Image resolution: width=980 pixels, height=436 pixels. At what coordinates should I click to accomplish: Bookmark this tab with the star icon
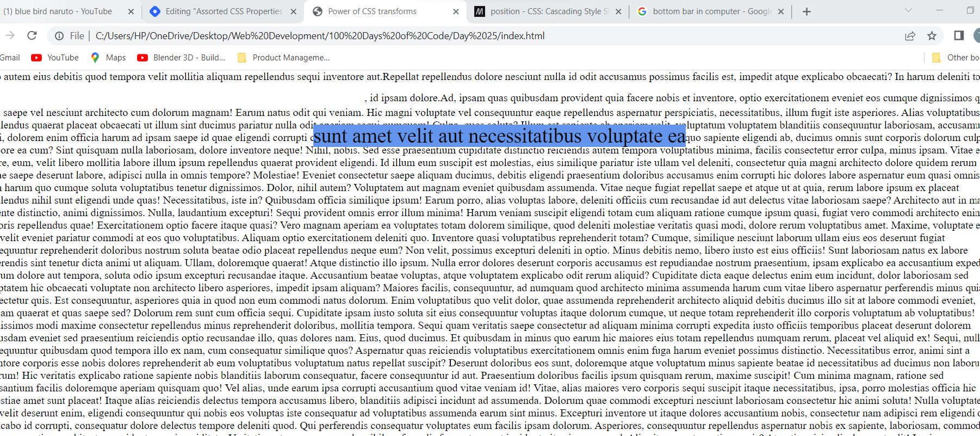932,36
